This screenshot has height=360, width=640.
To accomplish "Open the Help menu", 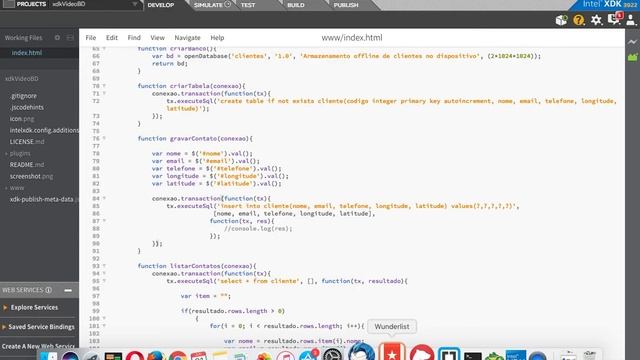I will (x=217, y=38).
